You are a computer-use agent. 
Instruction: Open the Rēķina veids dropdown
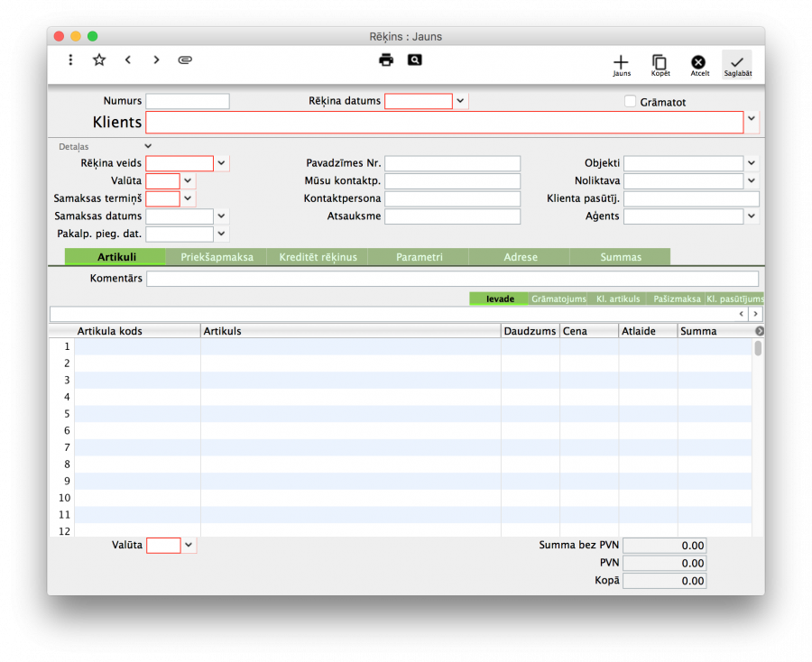[x=221, y=163]
